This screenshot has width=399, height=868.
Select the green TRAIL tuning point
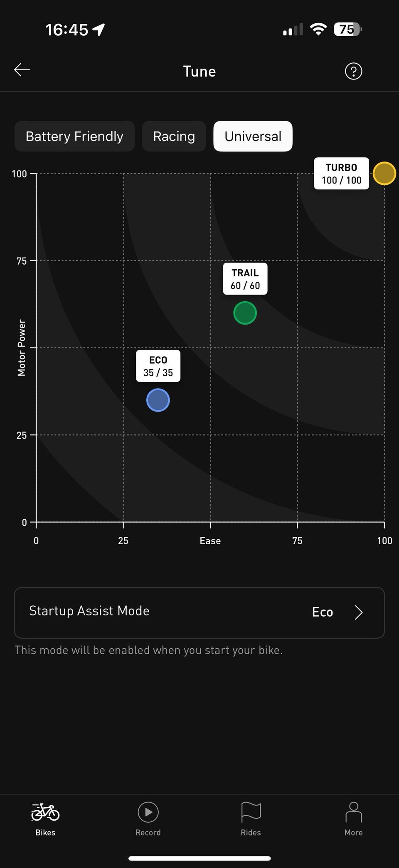[245, 313]
